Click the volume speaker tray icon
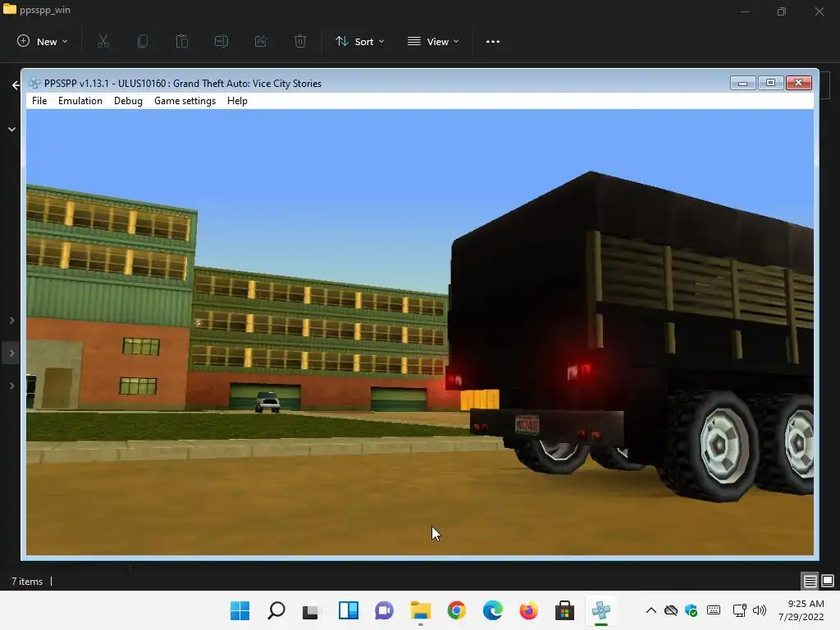 coord(760,610)
